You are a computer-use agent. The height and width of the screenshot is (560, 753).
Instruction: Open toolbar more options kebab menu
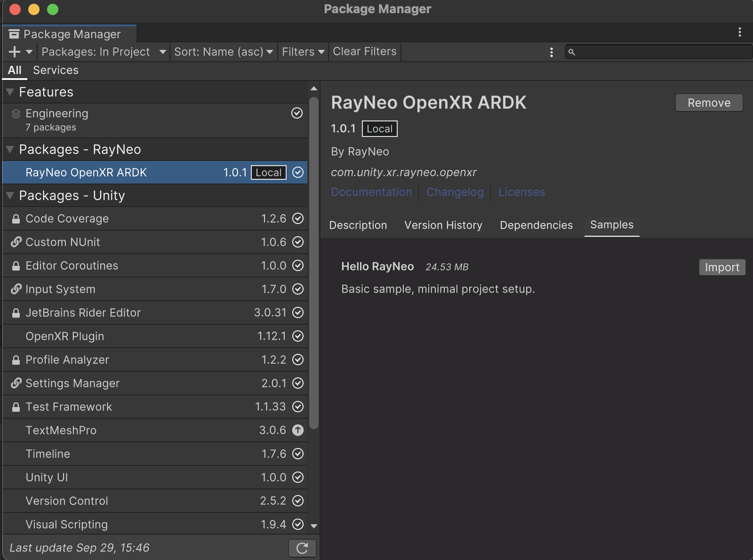pyautogui.click(x=552, y=52)
